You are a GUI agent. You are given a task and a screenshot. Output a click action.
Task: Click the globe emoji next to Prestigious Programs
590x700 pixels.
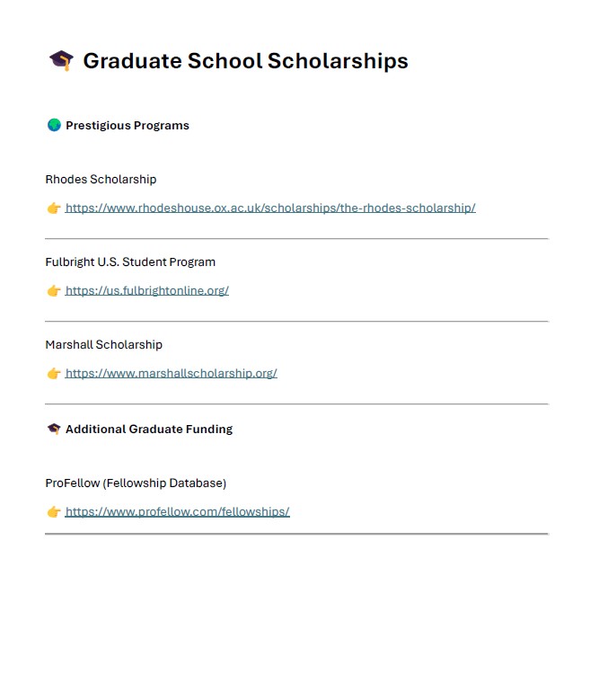point(54,126)
